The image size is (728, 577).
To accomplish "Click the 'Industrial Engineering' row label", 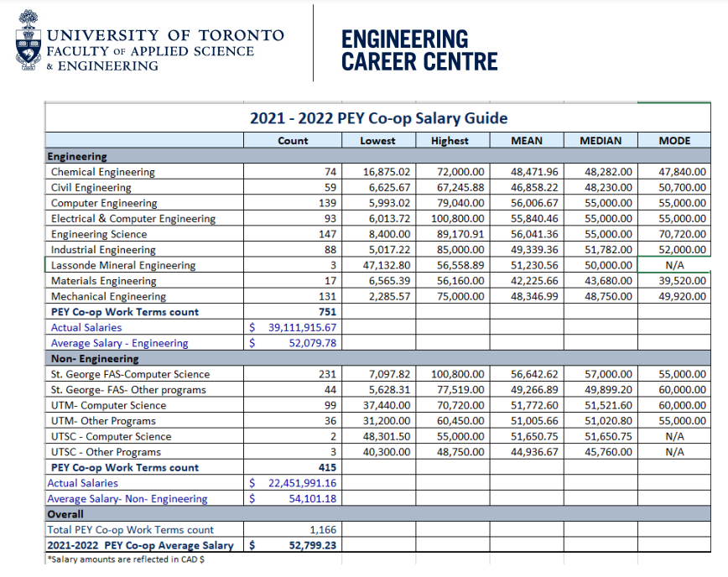I will (103, 250).
